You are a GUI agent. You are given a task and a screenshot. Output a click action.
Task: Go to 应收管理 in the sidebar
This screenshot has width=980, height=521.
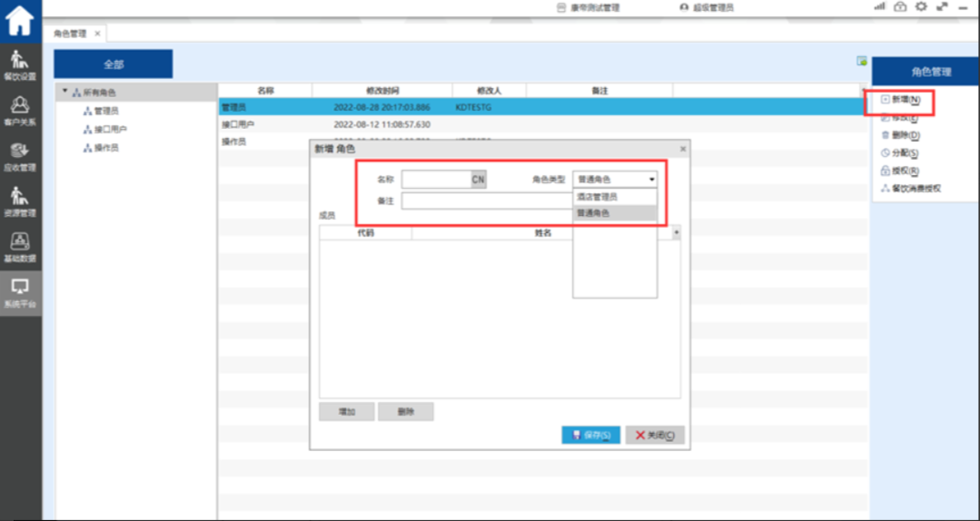coord(20,156)
